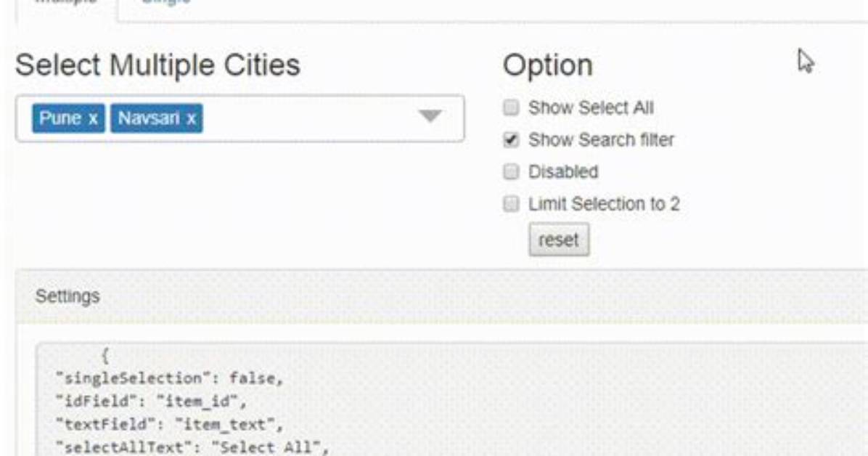The height and width of the screenshot is (456, 868).
Task: Enable Show Select All checkbox
Action: coord(511,107)
